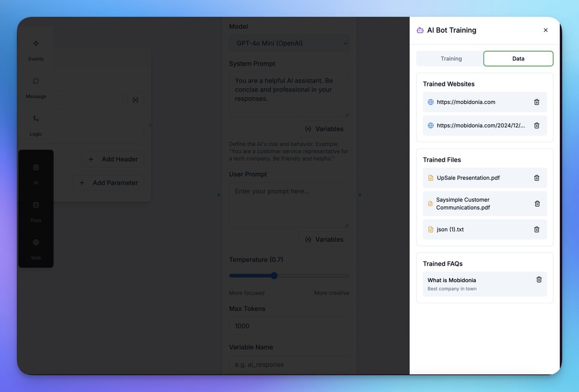The height and width of the screenshot is (392, 579).
Task: Click the Trained Websites heading
Action: (449, 84)
